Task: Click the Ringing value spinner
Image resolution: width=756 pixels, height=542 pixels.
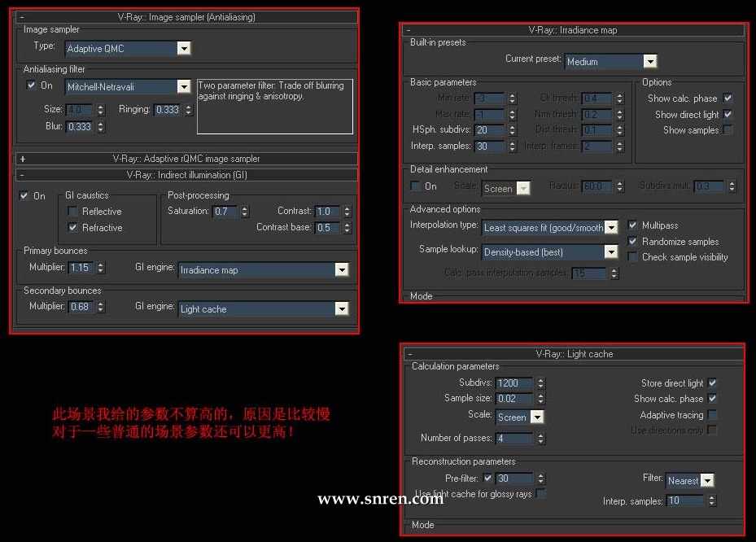Action: click(x=189, y=110)
